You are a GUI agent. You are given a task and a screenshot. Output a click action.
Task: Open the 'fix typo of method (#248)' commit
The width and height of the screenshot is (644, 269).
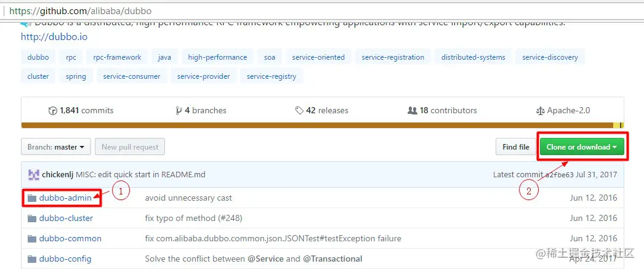[193, 218]
